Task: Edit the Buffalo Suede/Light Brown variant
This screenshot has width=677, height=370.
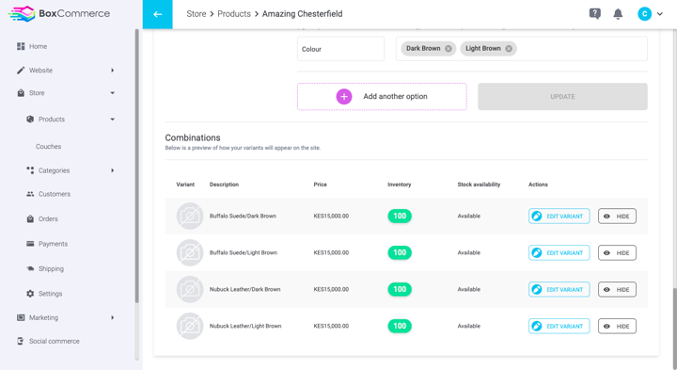Action: pyautogui.click(x=559, y=253)
